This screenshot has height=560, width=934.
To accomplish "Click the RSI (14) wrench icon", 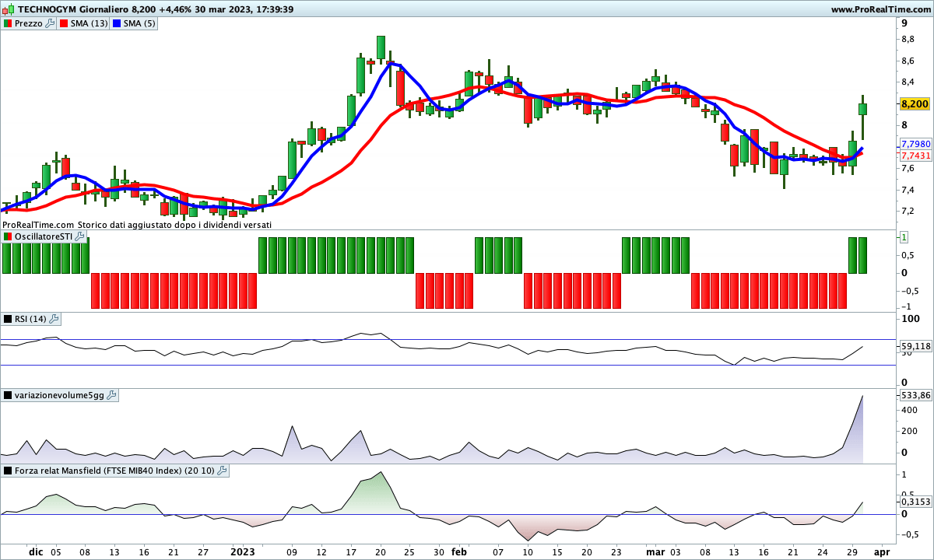I will pyautogui.click(x=54, y=319).
